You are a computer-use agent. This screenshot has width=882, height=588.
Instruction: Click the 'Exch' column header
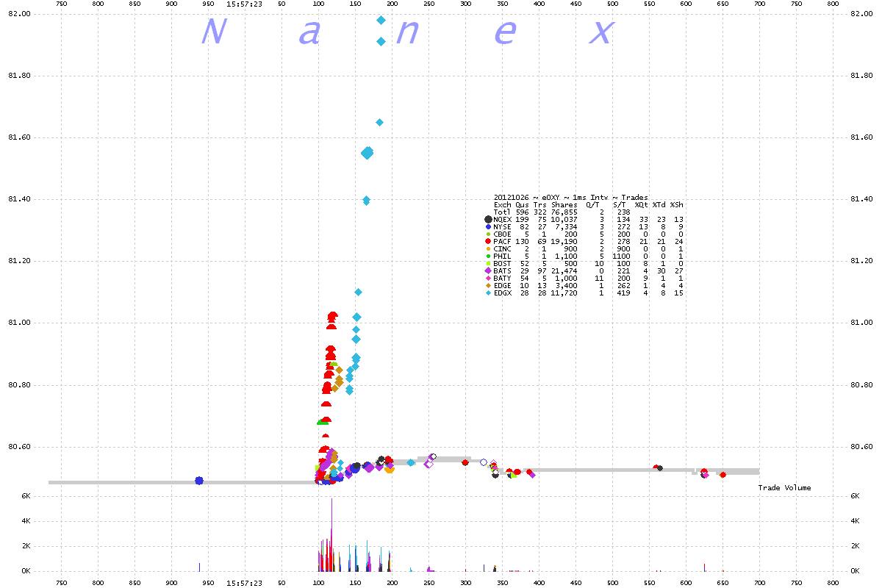coord(503,204)
